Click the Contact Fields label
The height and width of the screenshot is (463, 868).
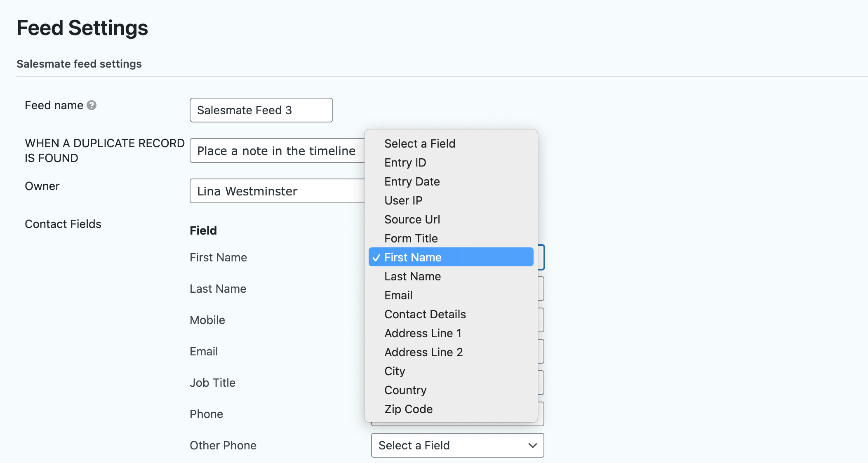point(63,224)
